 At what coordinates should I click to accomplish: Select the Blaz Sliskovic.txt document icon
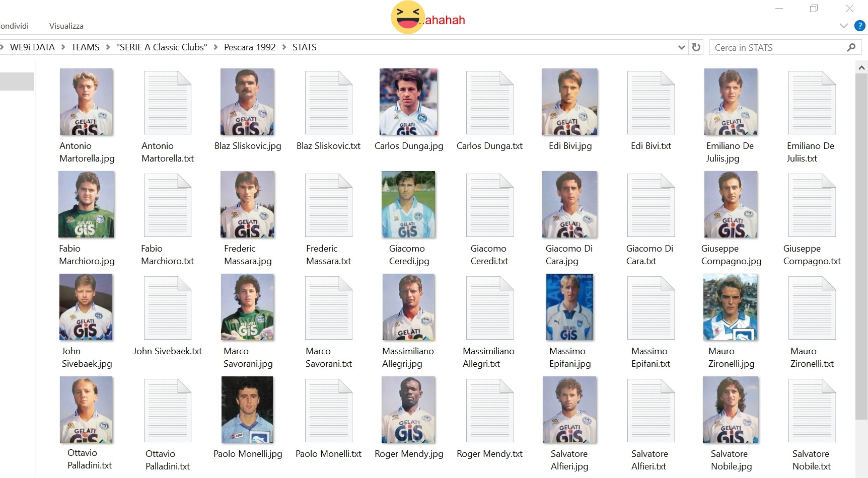point(328,102)
